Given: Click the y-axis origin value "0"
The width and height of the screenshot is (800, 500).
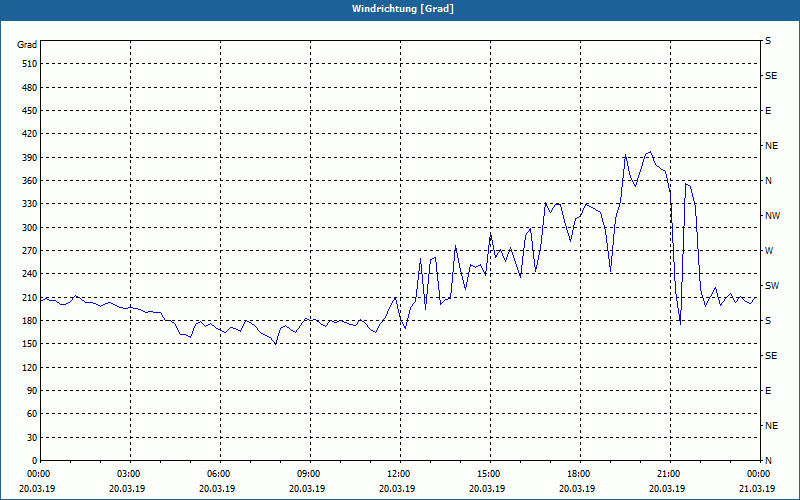Looking at the screenshot, I should click(x=35, y=461).
